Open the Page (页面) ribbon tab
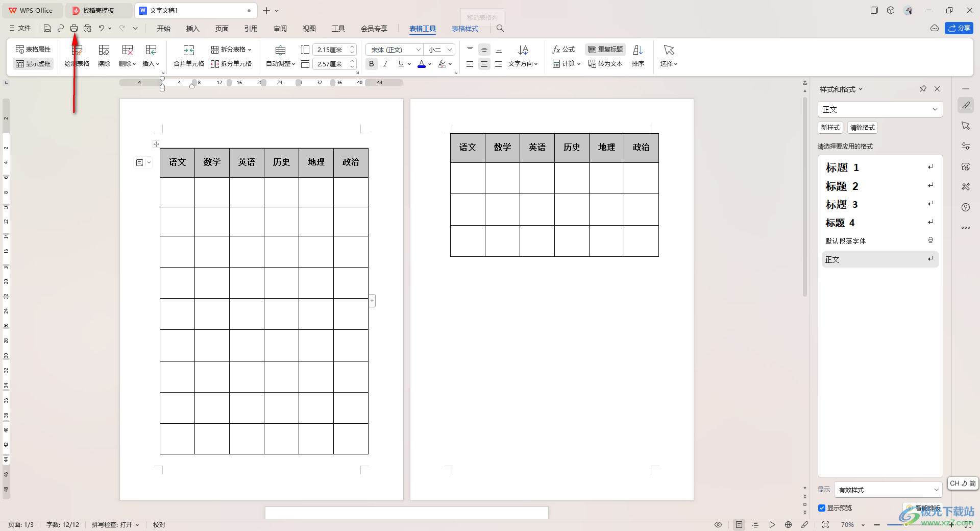The height and width of the screenshot is (531, 980). point(222,29)
